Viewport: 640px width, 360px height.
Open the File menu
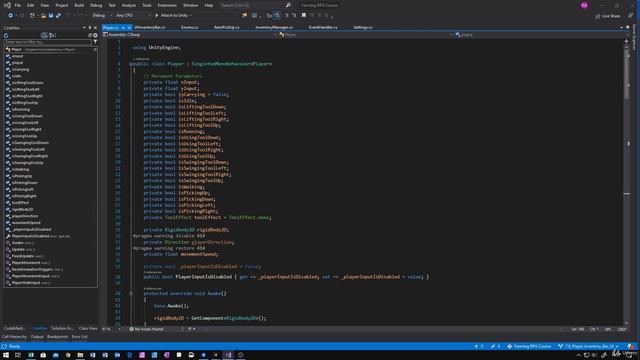tap(18, 5)
